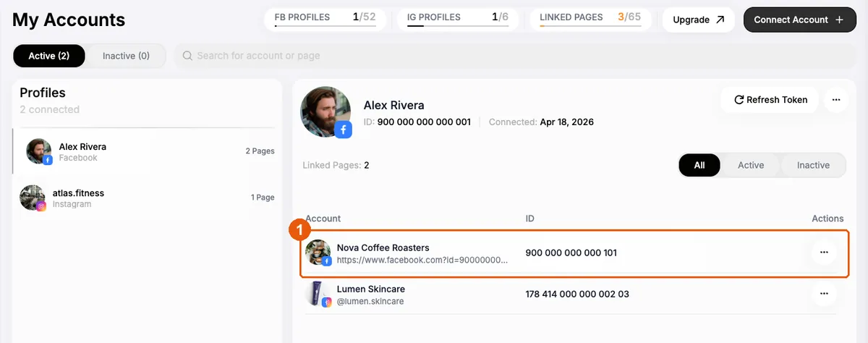Filter linked pages by Active

(751, 165)
